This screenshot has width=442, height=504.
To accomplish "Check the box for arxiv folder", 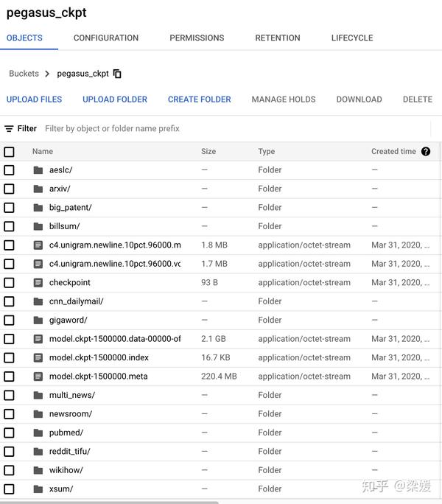I will pos(9,189).
